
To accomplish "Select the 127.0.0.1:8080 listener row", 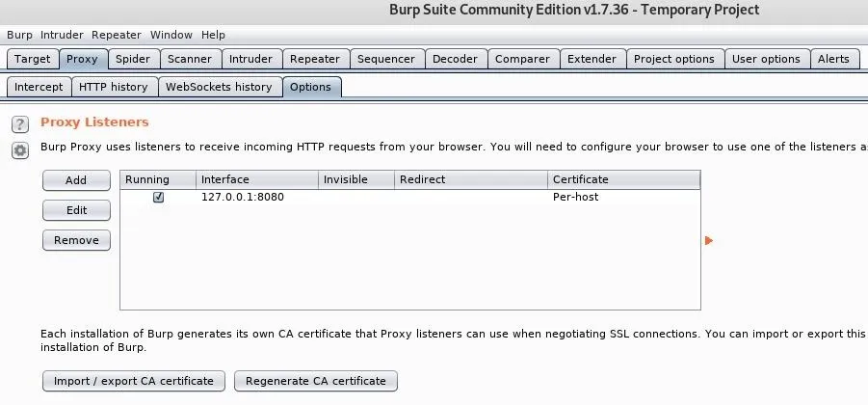I will [x=410, y=197].
